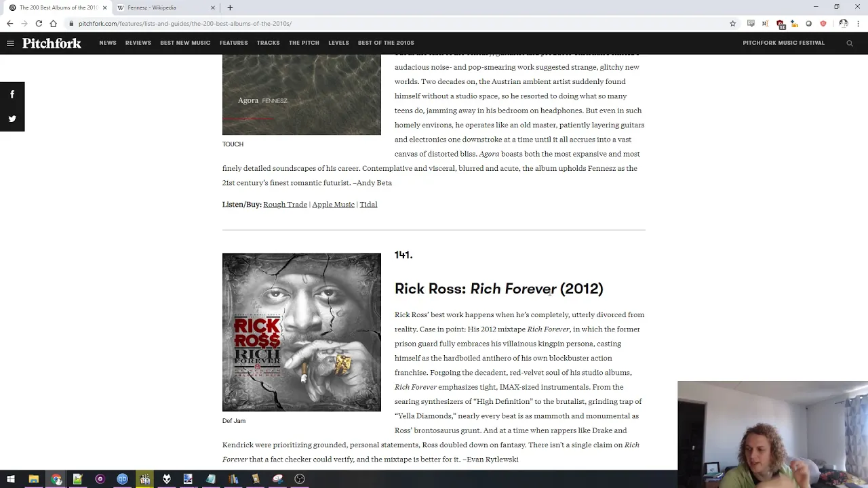Open the Apple Music listen link
The image size is (868, 488).
[x=333, y=204]
